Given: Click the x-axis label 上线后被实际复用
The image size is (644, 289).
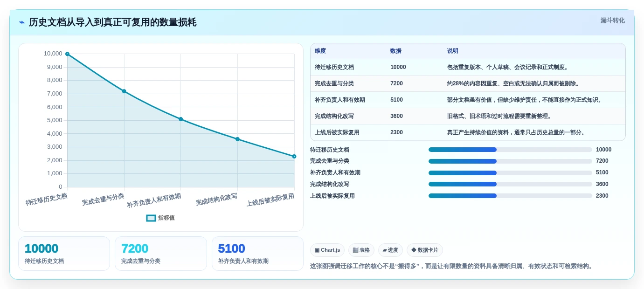Looking at the screenshot, I should (x=270, y=200).
